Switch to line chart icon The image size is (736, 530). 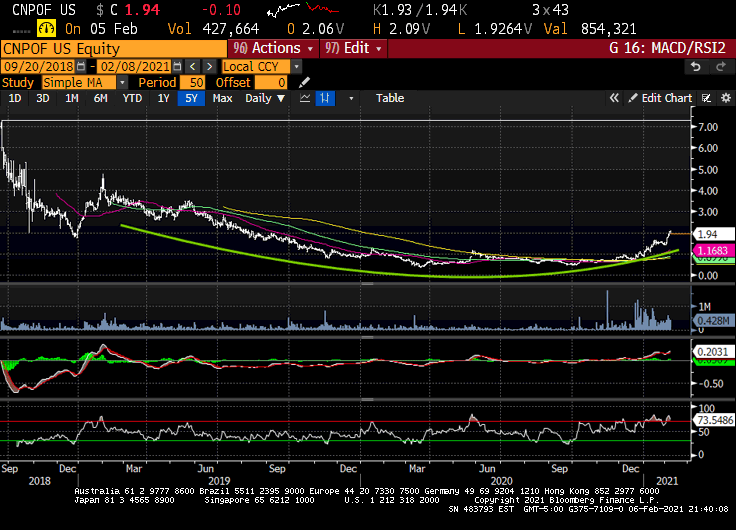coord(305,98)
